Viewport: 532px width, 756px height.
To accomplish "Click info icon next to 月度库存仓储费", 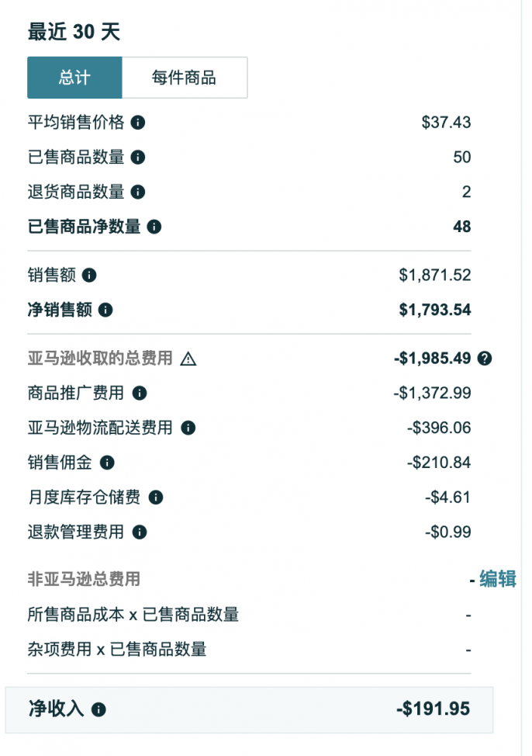I will [x=156, y=498].
